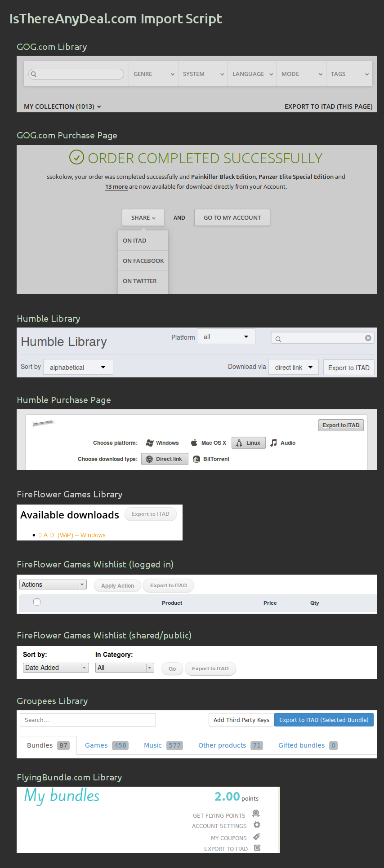The width and height of the screenshot is (384, 868).
Task: Focus the Groupees Search field
Action: pos(88,720)
